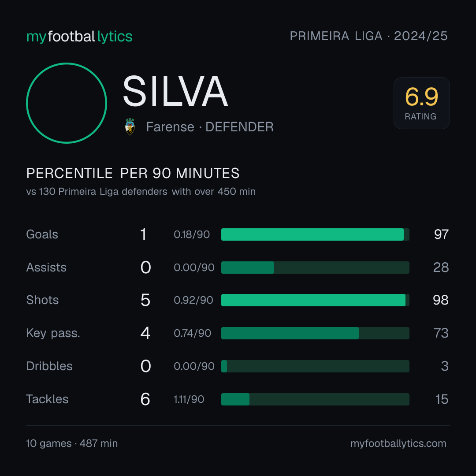Click the Key pass. total count 4
This screenshot has width=476, height=476.
pos(145,333)
